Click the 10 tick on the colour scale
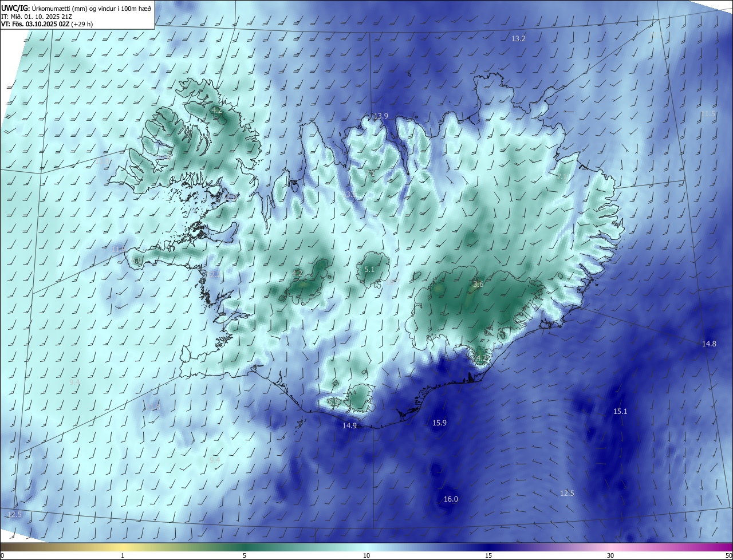The image size is (733, 560). pyautogui.click(x=366, y=555)
